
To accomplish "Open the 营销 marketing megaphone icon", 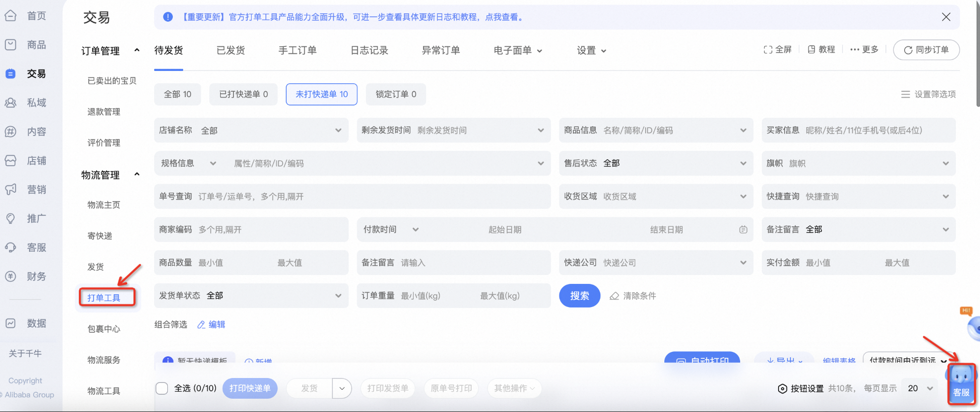I will pos(10,189).
